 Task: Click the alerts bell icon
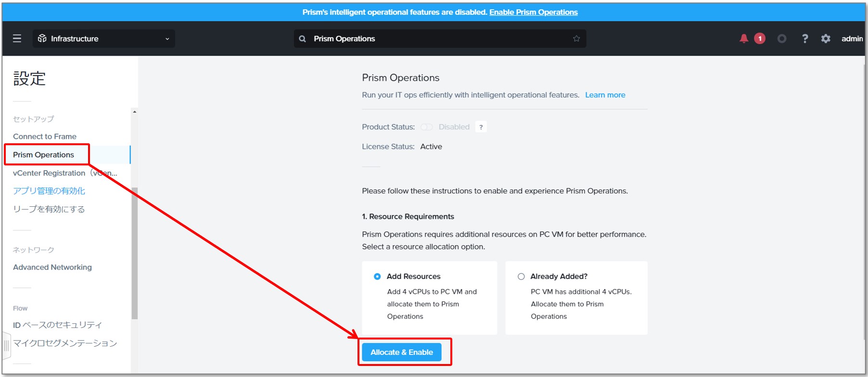click(x=744, y=38)
